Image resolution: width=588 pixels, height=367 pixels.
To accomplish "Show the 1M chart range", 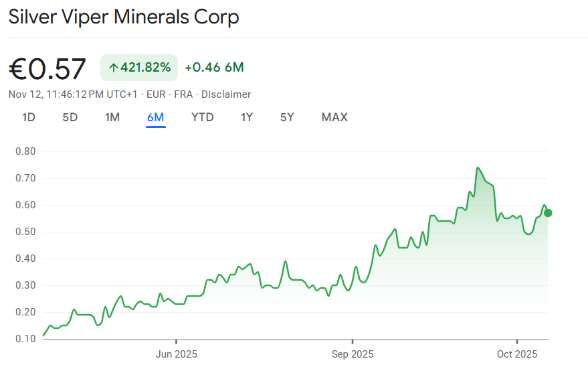I will (112, 117).
